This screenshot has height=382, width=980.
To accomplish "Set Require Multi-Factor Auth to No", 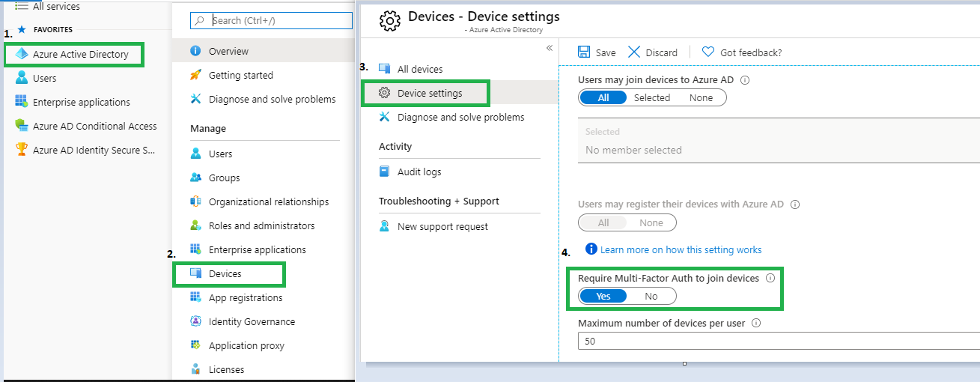I will 651,297.
